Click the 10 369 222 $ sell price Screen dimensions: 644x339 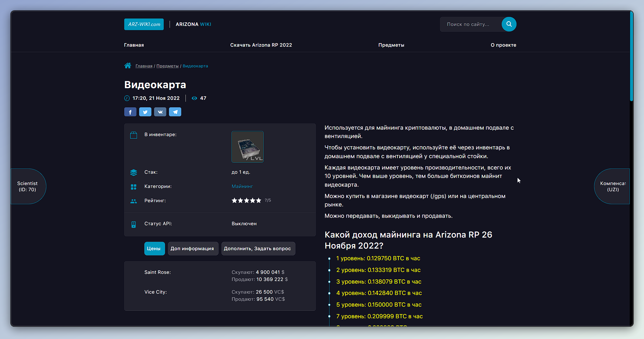272,279
